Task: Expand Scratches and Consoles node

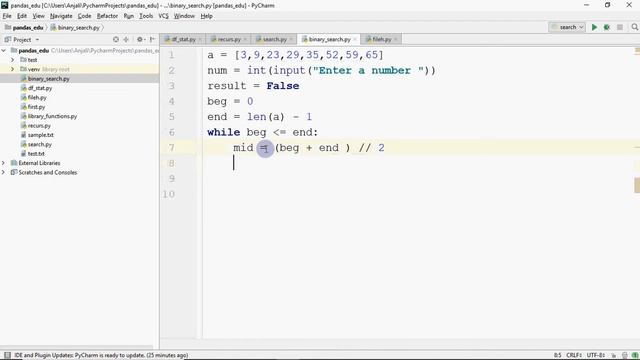Action: (x=4, y=172)
